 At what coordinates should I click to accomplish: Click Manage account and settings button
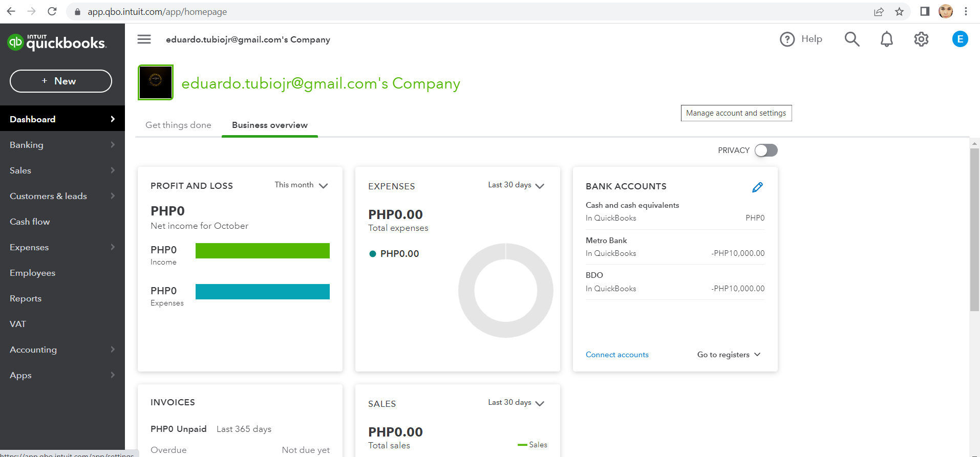tap(736, 113)
